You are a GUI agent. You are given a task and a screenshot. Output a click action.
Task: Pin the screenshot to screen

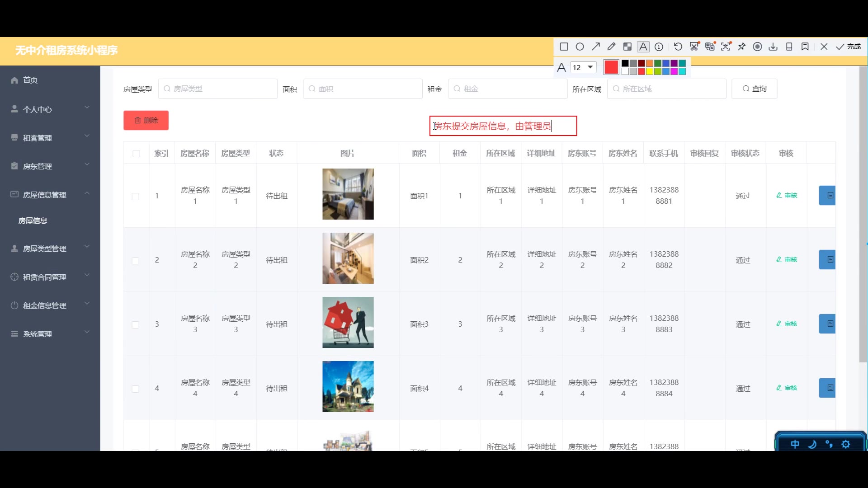click(741, 47)
